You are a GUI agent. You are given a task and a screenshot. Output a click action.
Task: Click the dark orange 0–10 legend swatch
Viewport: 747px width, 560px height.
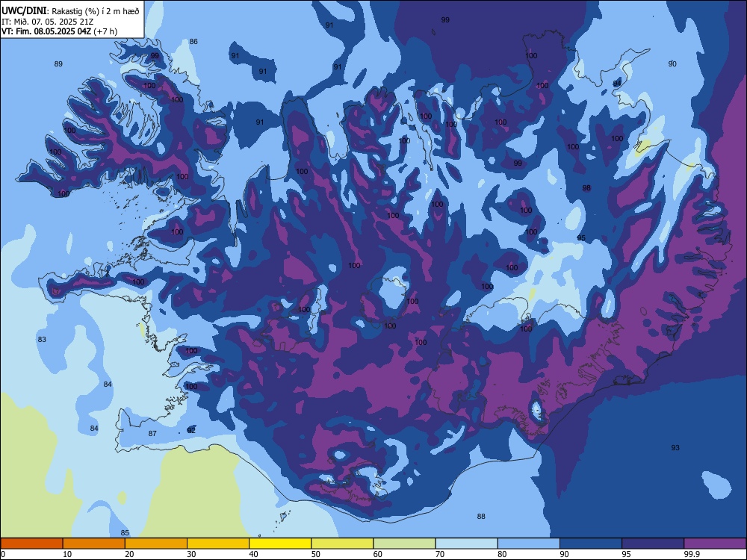coord(32,544)
